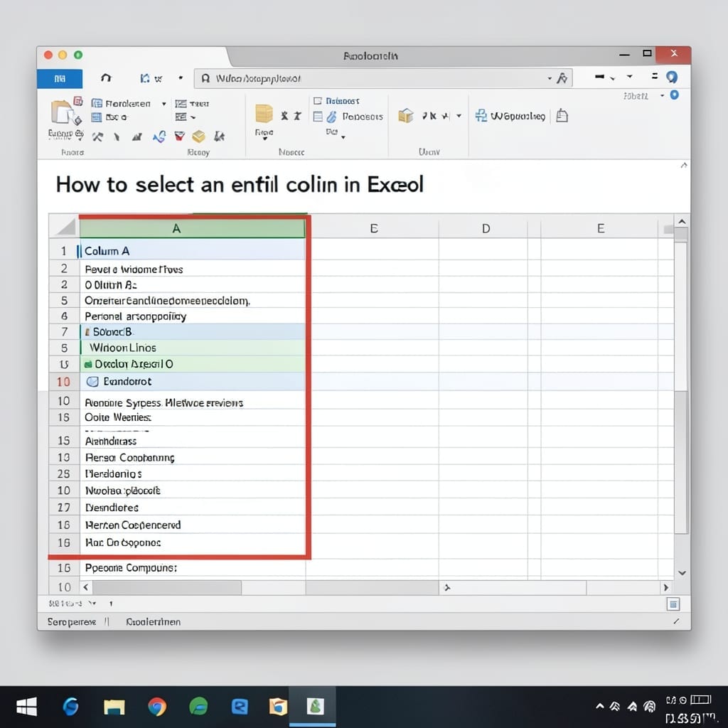Select the cell reading Desndiotes
Image resolution: width=728 pixels, height=728 pixels.
click(192, 508)
